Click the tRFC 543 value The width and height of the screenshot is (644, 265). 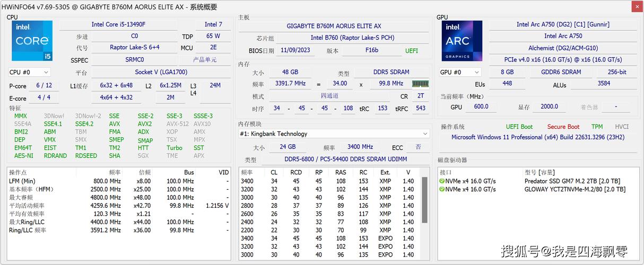420,108
